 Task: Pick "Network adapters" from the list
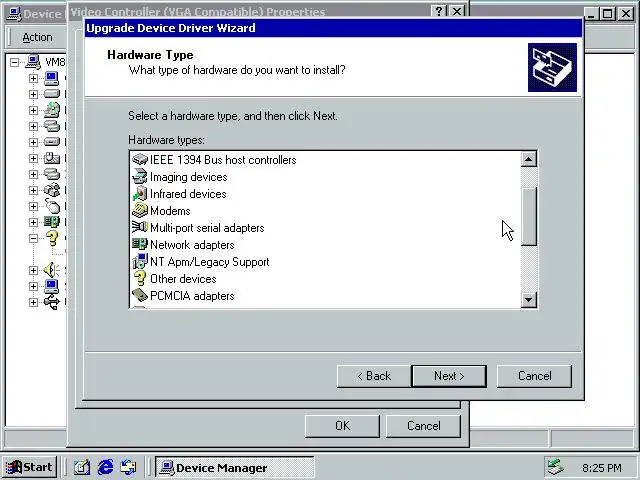pos(192,245)
